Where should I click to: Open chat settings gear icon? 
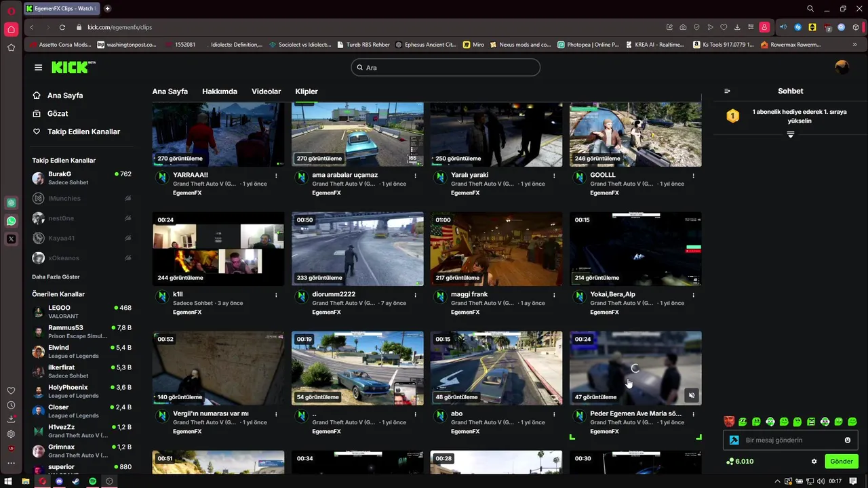tap(814, 462)
